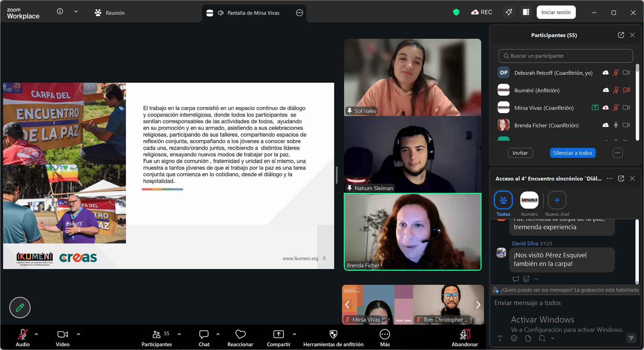Viewport: 644px width, 350px height.
Task: Pop out the Participantes panel
Action: click(x=621, y=35)
